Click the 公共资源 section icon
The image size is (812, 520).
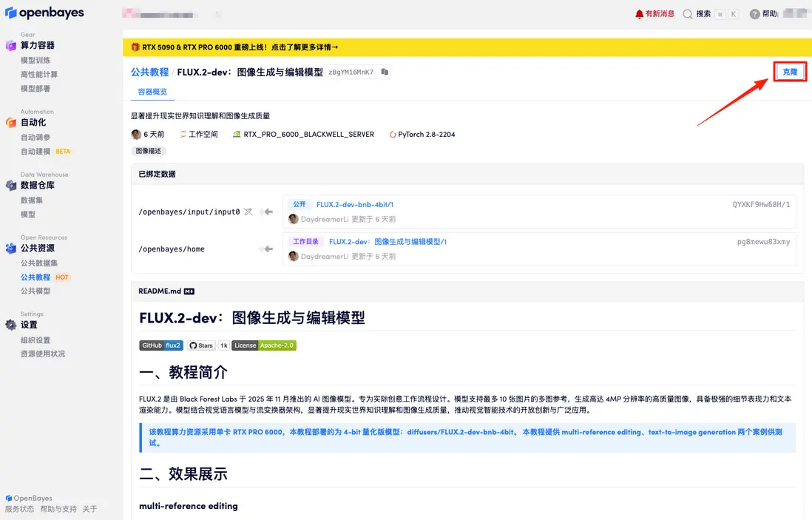click(11, 249)
